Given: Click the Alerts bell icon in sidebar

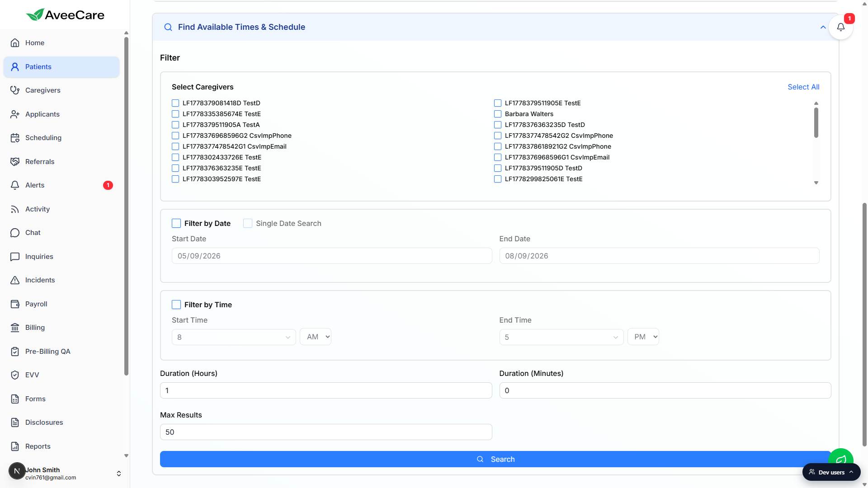Looking at the screenshot, I should point(15,185).
